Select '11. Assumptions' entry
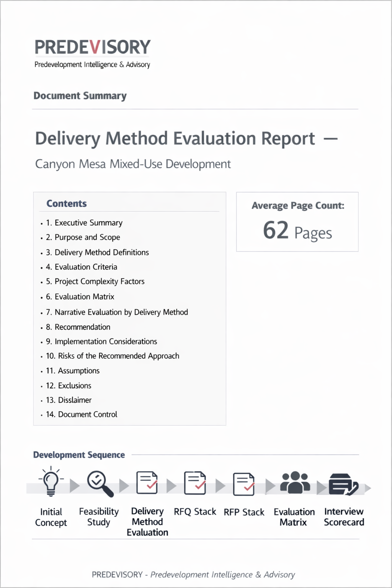This screenshot has width=392, height=588. (x=73, y=371)
